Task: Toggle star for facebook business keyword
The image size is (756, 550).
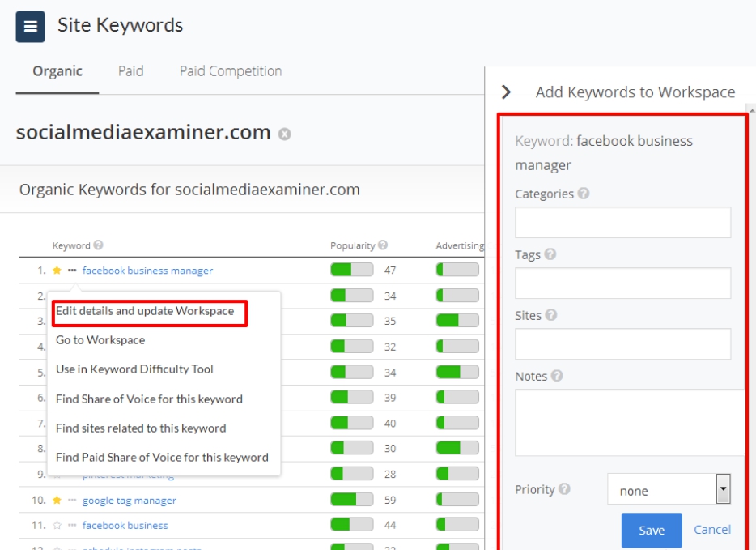Action: pos(57,525)
